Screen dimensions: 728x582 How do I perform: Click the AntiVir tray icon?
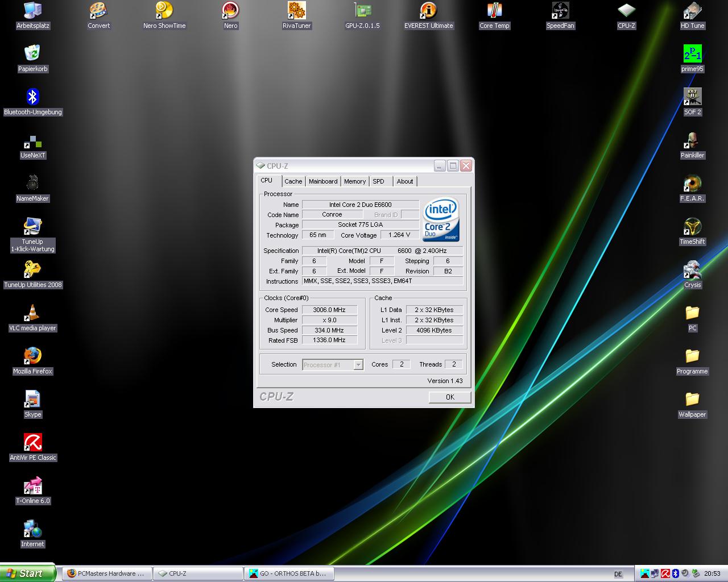(665, 573)
